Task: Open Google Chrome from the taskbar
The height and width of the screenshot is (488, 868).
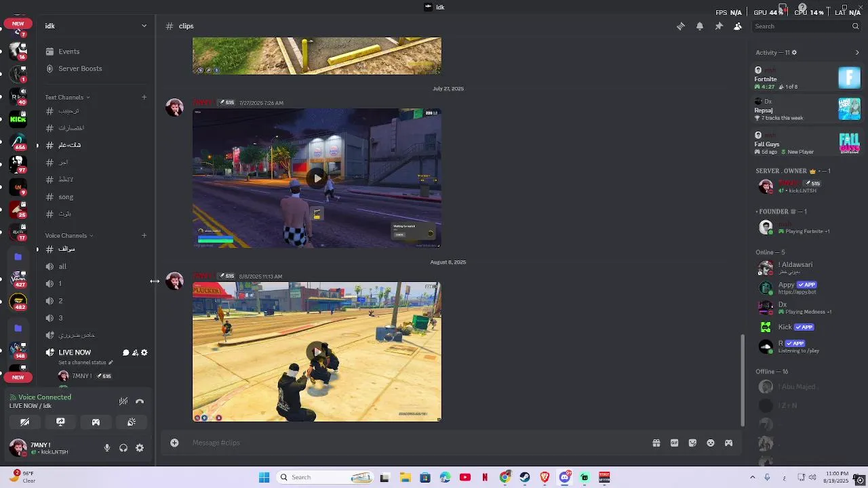Action: click(x=505, y=477)
